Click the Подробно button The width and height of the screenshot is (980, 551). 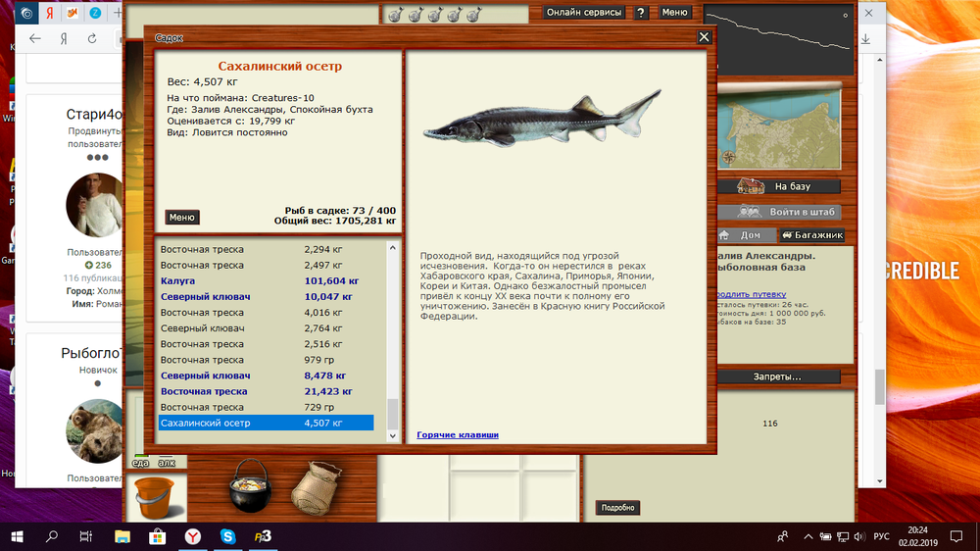[617, 508]
